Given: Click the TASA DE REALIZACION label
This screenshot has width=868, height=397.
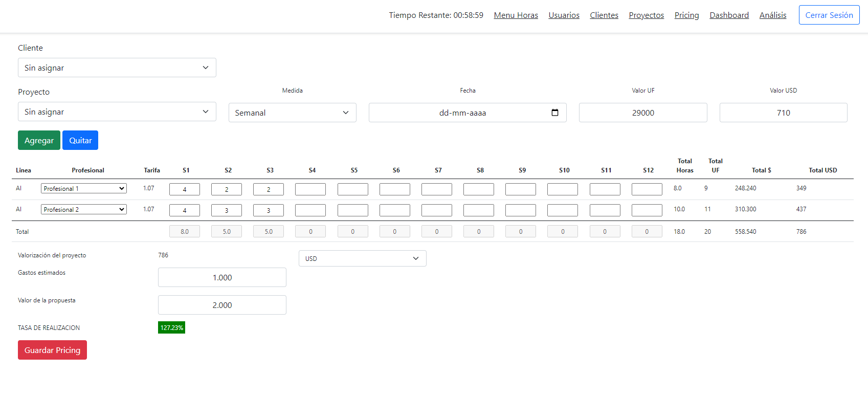Looking at the screenshot, I should (x=49, y=328).
